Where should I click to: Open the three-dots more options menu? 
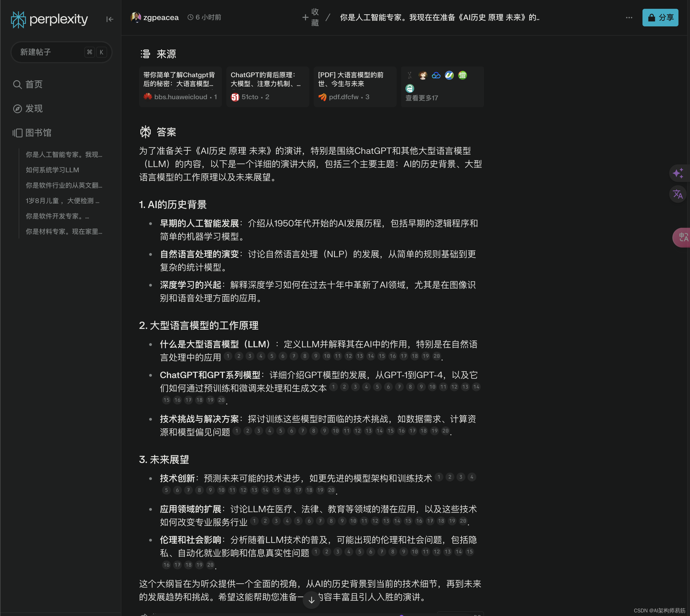[x=629, y=18]
